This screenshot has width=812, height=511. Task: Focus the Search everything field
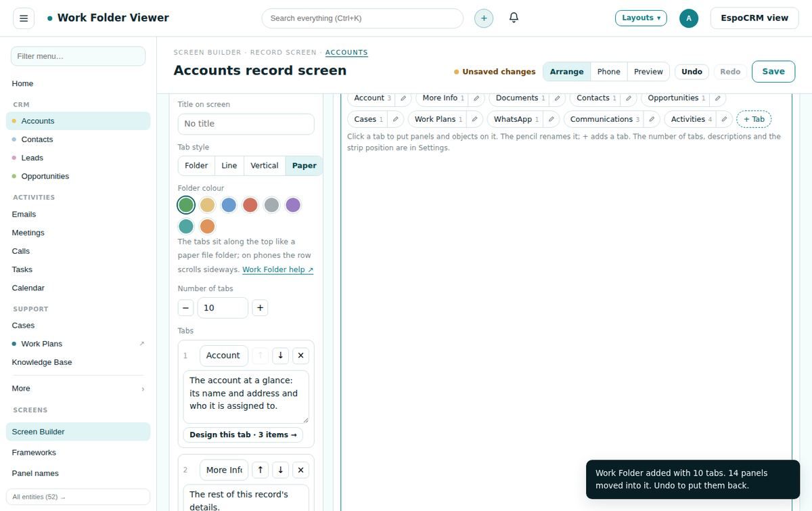click(x=363, y=18)
